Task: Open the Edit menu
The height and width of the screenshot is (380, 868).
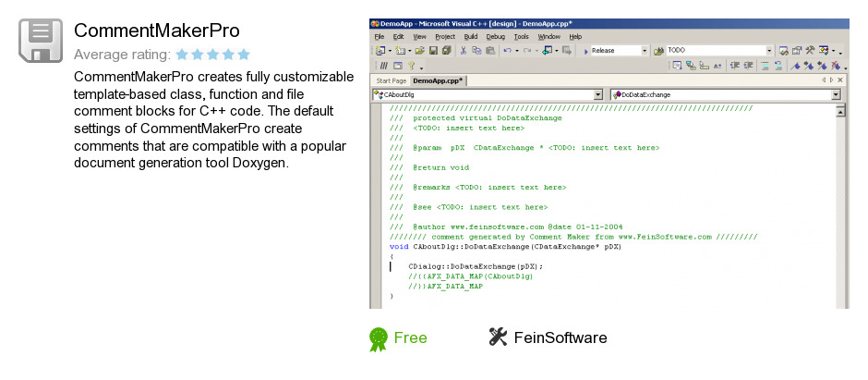Action: (398, 37)
